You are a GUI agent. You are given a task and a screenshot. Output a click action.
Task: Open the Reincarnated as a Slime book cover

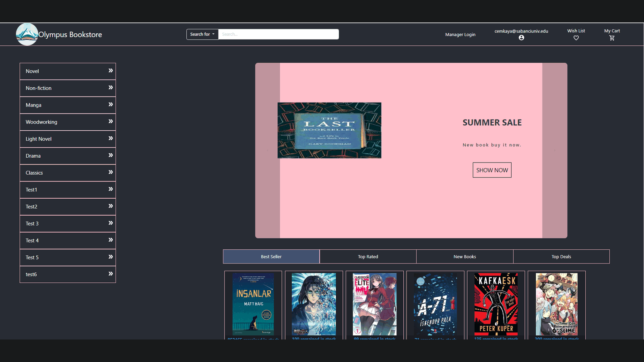[557, 304]
